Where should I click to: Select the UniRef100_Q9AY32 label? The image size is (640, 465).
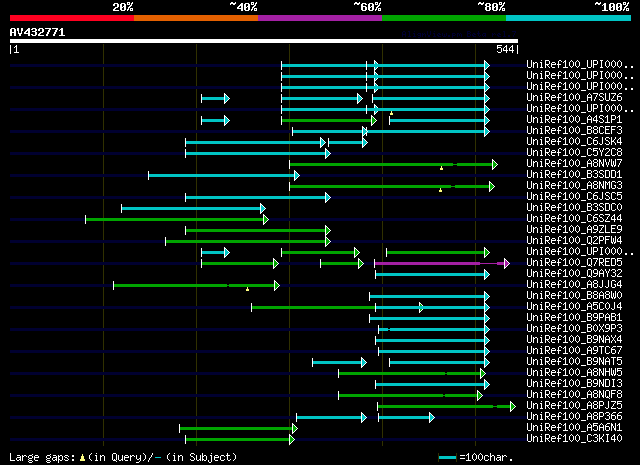click(x=574, y=274)
